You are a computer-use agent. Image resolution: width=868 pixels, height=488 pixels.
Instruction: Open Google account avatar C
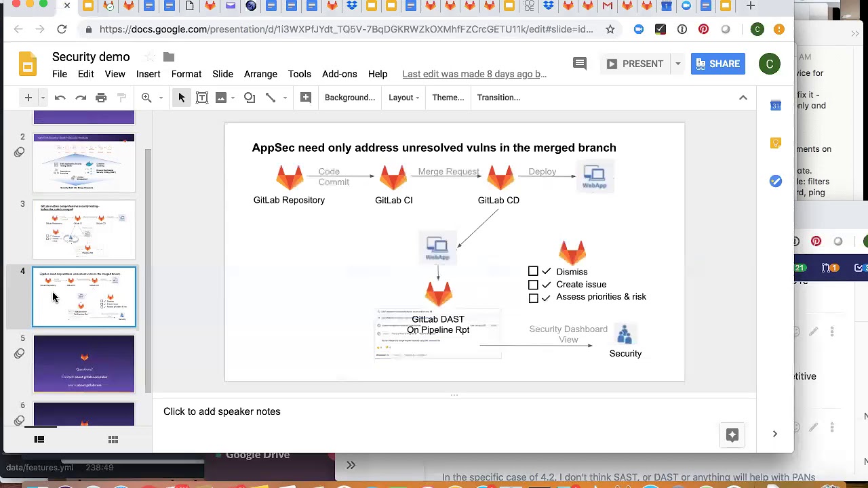[770, 64]
